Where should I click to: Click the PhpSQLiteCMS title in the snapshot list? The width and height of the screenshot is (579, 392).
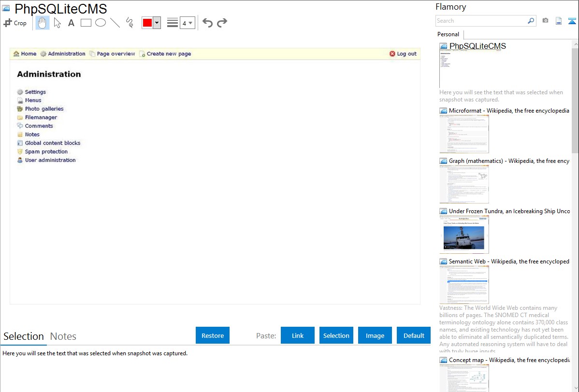click(x=478, y=46)
